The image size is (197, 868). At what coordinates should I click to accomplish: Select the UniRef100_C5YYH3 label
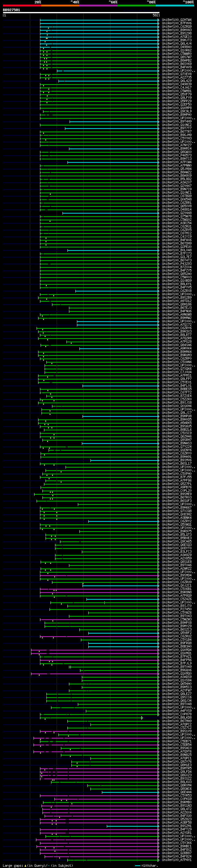[177, 138]
